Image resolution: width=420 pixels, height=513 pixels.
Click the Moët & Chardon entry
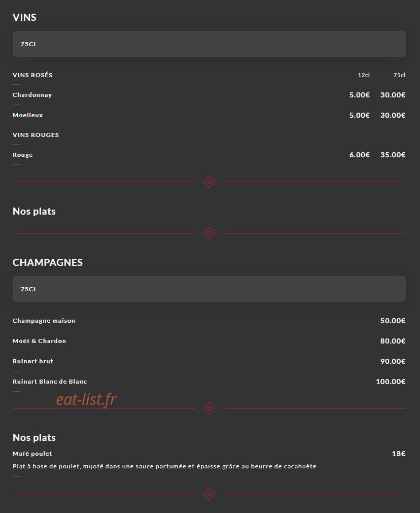coord(39,341)
